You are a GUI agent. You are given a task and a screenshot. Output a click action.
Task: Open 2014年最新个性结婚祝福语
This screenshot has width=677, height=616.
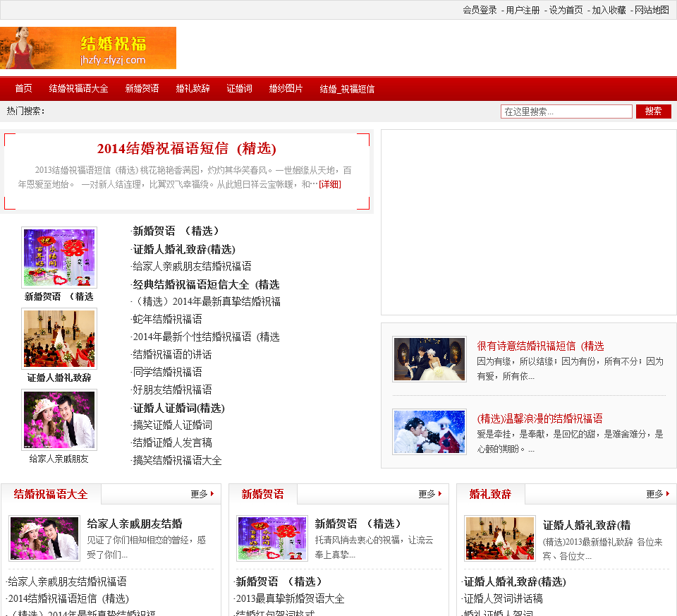206,337
